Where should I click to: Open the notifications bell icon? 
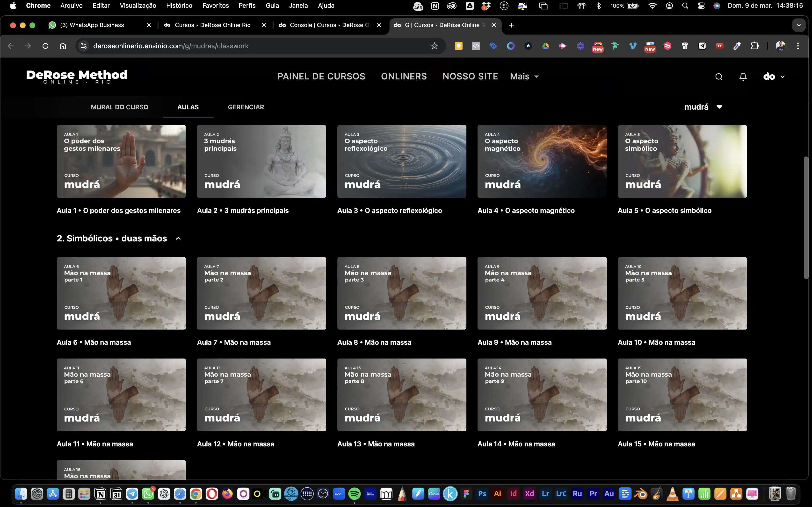743,77
